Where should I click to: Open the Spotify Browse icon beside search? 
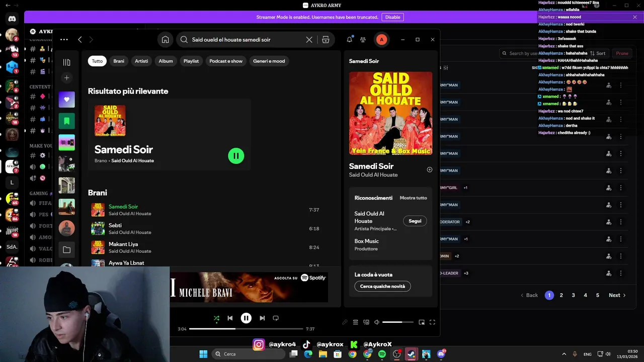[x=326, y=40]
